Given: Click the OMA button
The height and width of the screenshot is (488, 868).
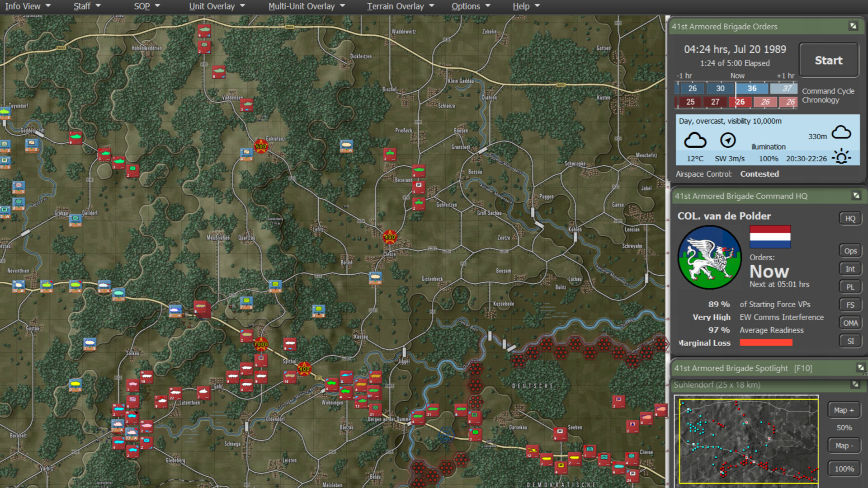Looking at the screenshot, I should [850, 323].
